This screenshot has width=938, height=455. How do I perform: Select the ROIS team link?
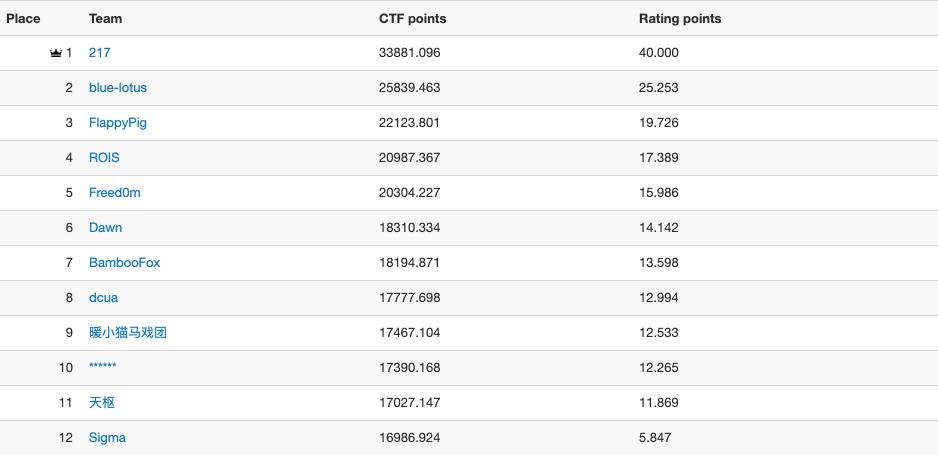tap(104, 158)
